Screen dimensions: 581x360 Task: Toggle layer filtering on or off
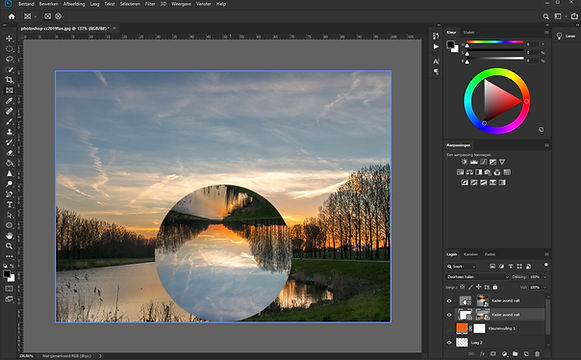546,265
